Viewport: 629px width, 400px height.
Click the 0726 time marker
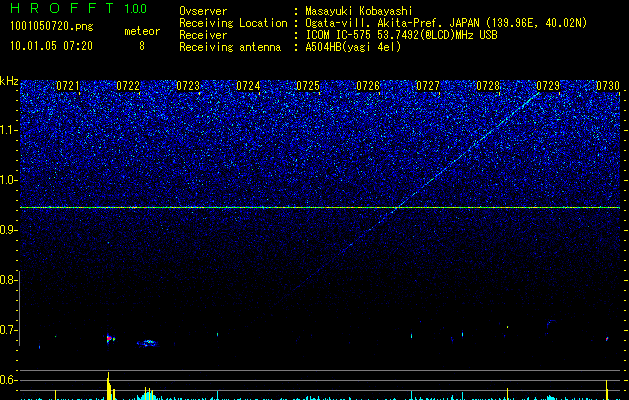point(368,86)
